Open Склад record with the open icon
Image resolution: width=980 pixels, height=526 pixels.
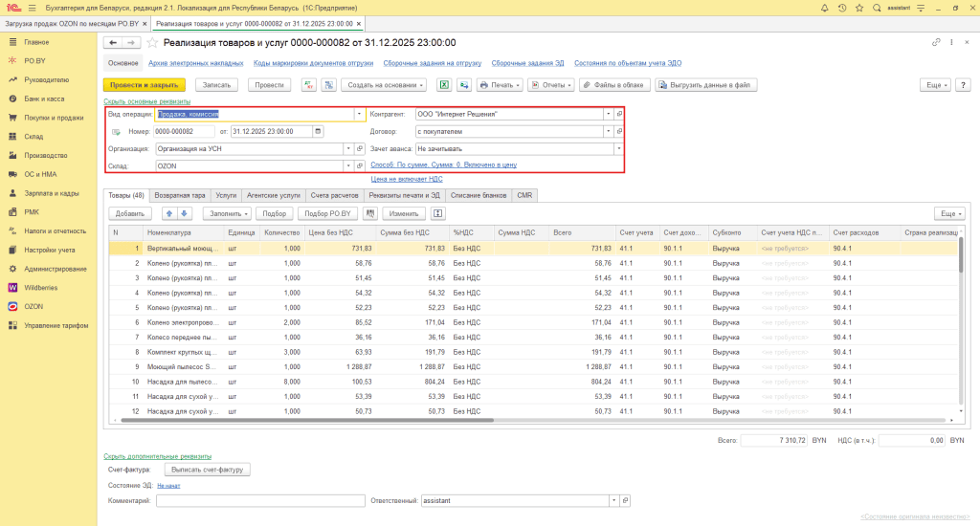coord(360,166)
